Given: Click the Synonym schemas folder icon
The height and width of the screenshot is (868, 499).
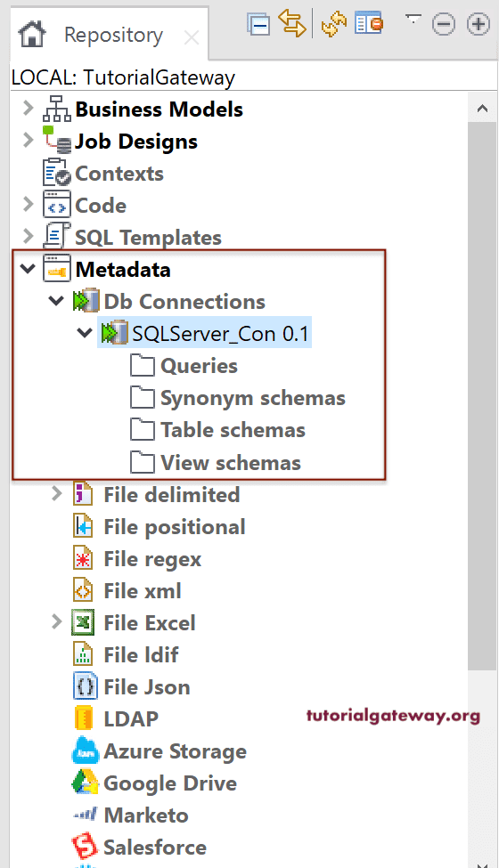Looking at the screenshot, I should pyautogui.click(x=143, y=397).
